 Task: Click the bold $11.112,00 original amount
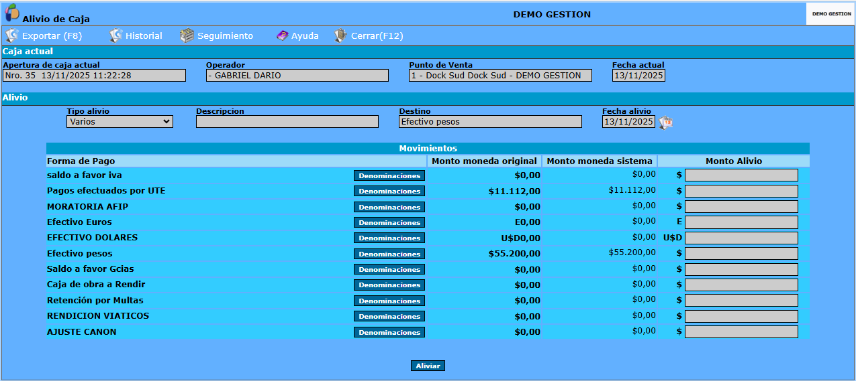pyautogui.click(x=514, y=191)
